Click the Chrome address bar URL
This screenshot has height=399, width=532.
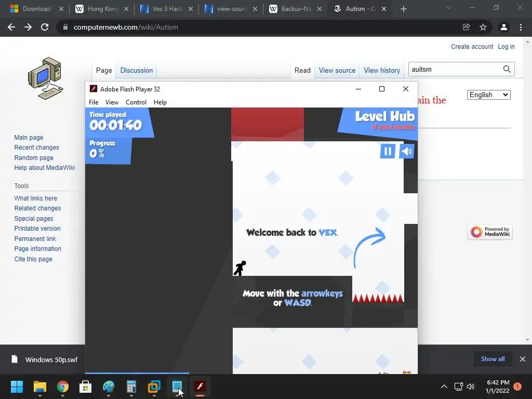pyautogui.click(x=126, y=27)
